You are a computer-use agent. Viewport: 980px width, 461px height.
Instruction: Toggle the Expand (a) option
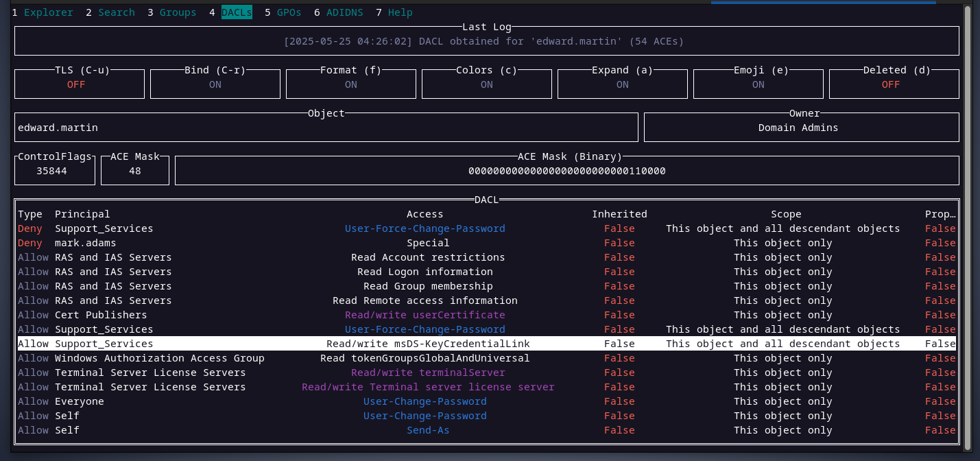tap(623, 84)
